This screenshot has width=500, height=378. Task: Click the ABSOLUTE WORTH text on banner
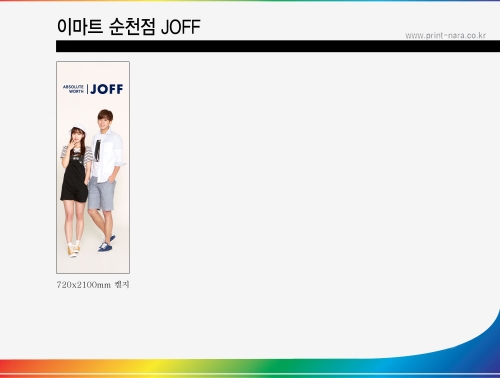coord(73,89)
